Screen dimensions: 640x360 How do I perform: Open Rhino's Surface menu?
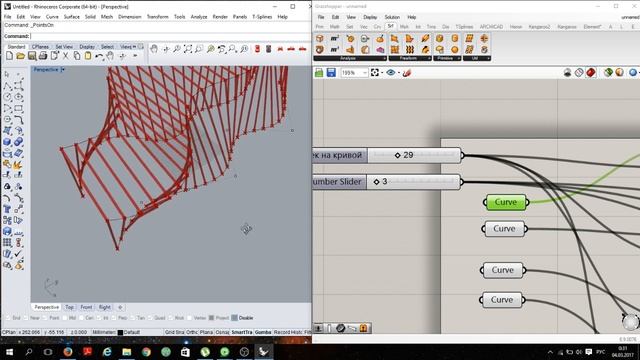tap(71, 17)
